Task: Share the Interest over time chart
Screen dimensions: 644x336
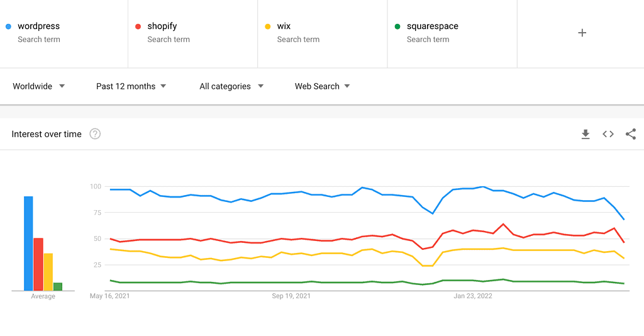Action: click(631, 134)
